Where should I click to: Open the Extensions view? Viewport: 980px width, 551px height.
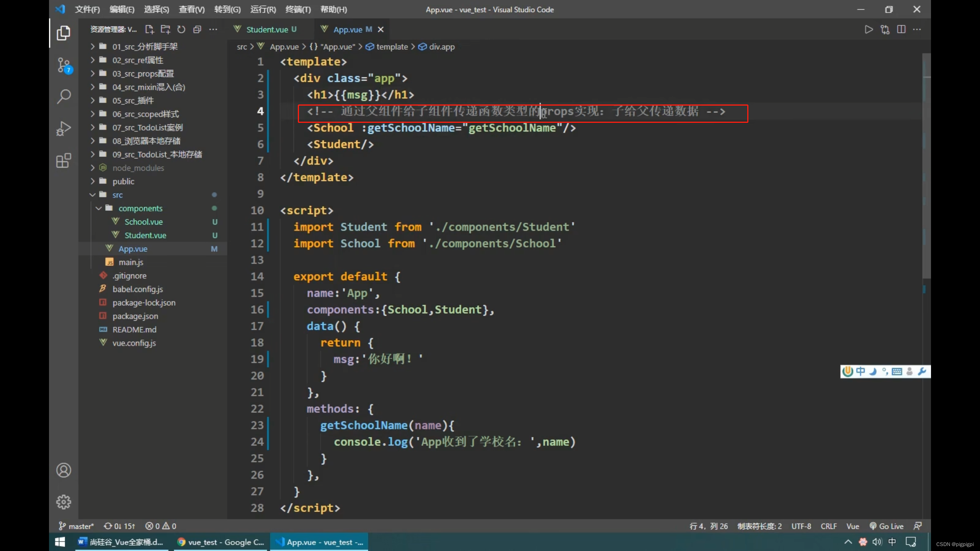(64, 160)
